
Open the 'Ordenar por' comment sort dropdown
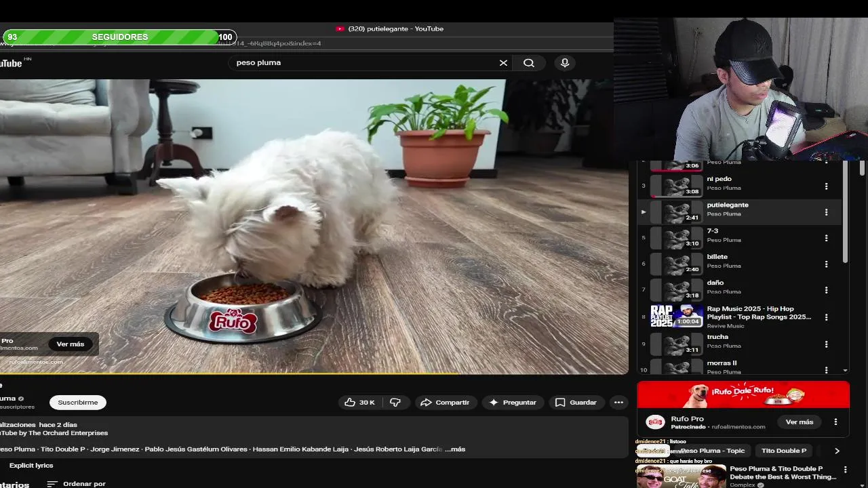coord(76,484)
